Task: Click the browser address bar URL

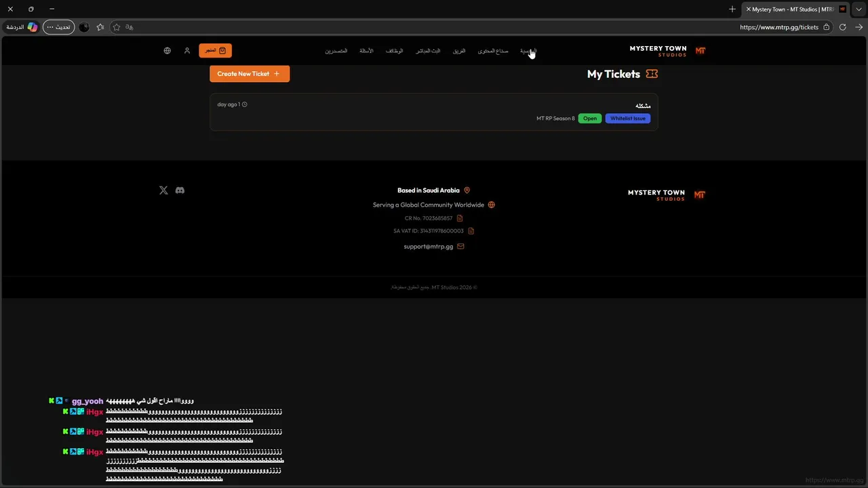Action: pos(779,27)
